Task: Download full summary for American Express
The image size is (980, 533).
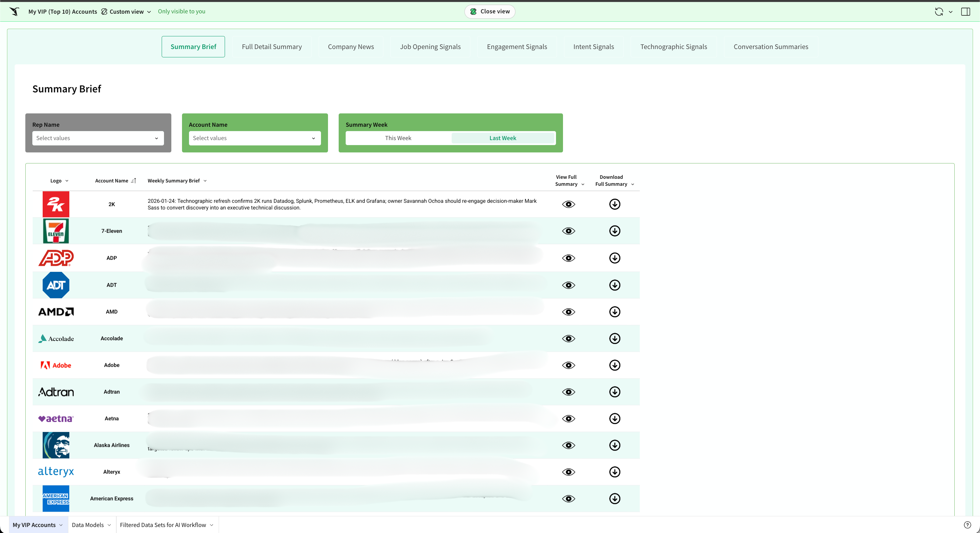Action: click(615, 498)
